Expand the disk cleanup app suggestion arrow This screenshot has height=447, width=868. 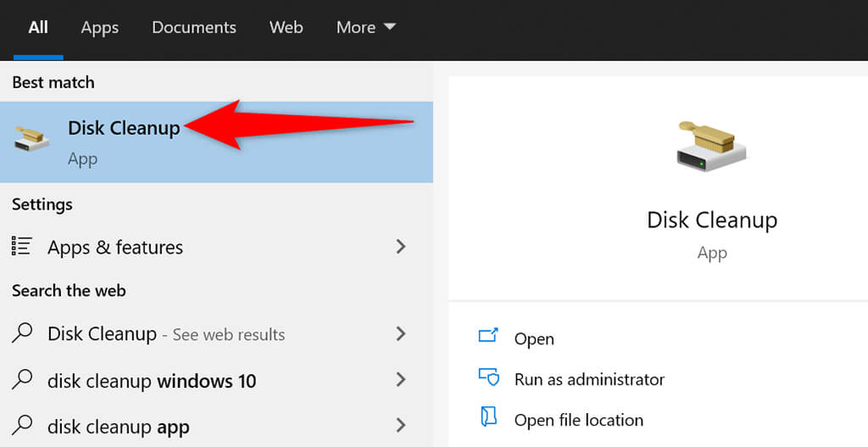pos(401,426)
